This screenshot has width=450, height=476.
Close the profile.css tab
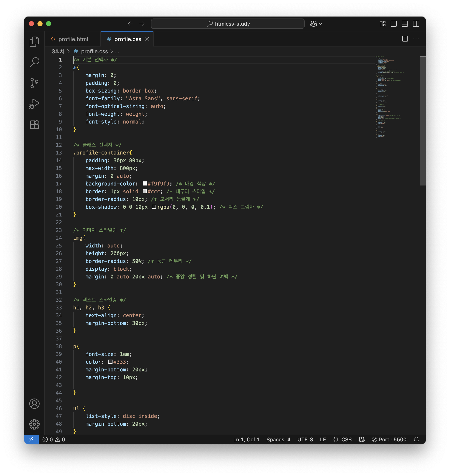coord(147,39)
